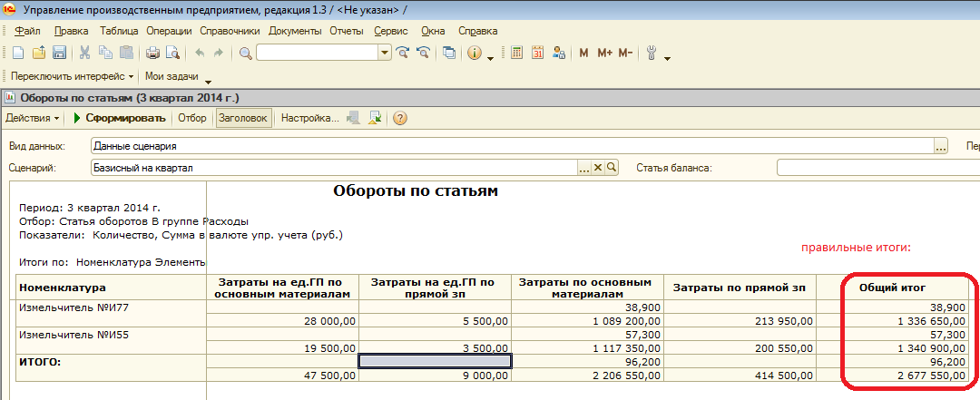Image resolution: width=980 pixels, height=400 pixels.
Task: Click the Print icon in toolbar
Action: (x=152, y=53)
